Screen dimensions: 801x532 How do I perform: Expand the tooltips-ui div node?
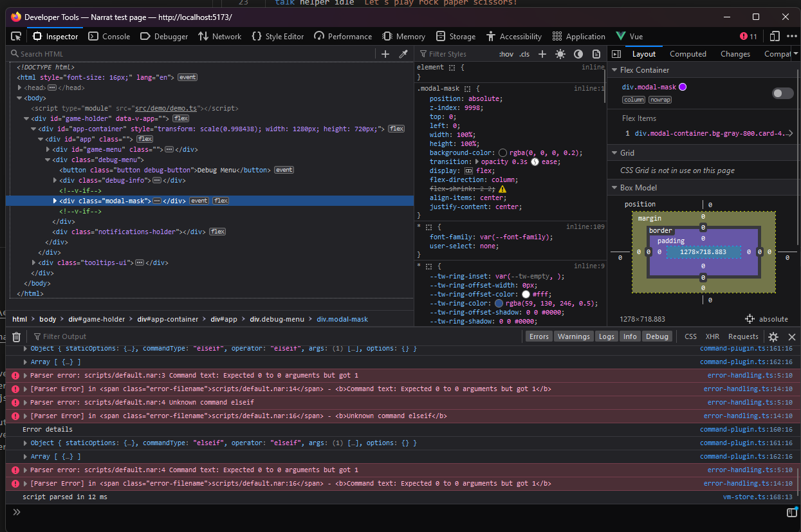tap(34, 262)
